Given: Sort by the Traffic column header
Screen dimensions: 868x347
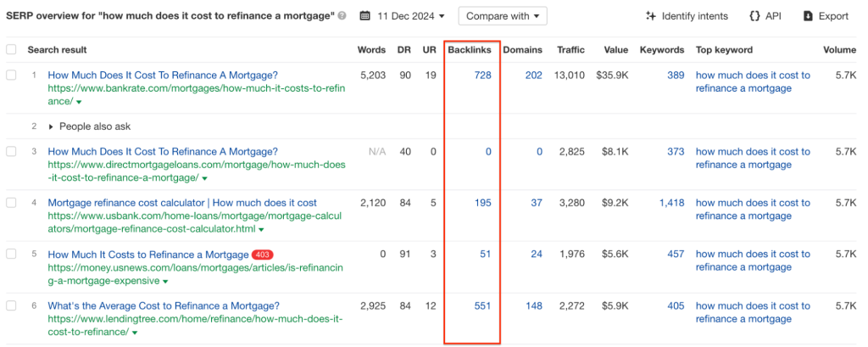Looking at the screenshot, I should pyautogui.click(x=570, y=50).
